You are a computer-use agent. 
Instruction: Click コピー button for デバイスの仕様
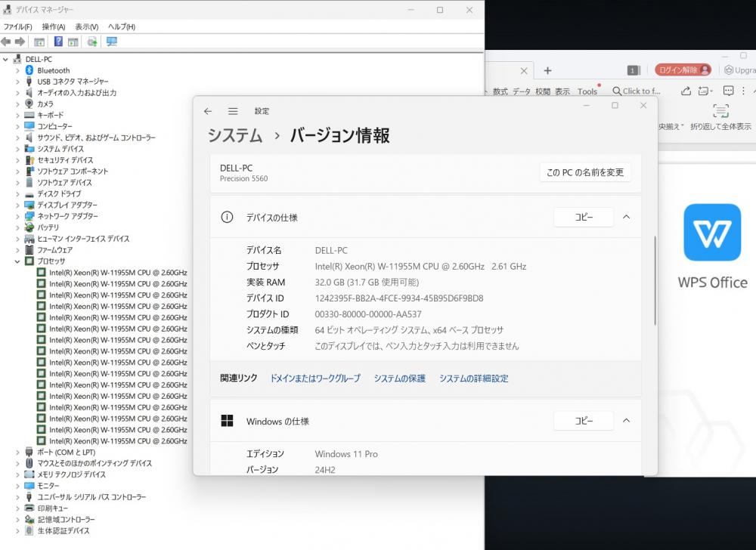click(x=584, y=218)
